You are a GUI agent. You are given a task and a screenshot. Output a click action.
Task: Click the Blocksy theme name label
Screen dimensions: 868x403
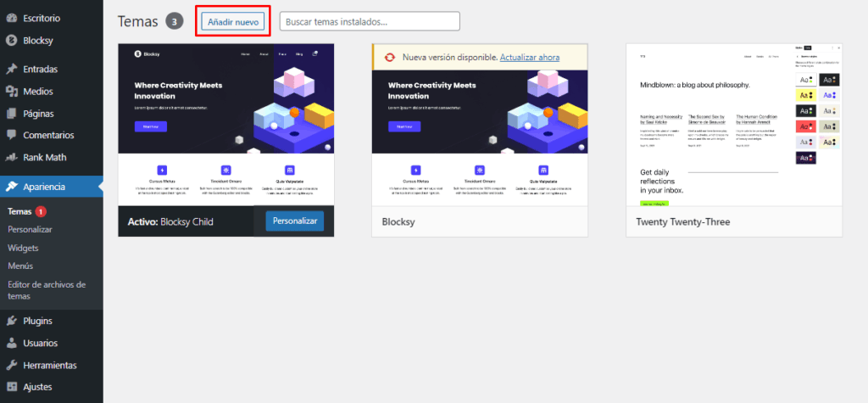click(x=398, y=221)
